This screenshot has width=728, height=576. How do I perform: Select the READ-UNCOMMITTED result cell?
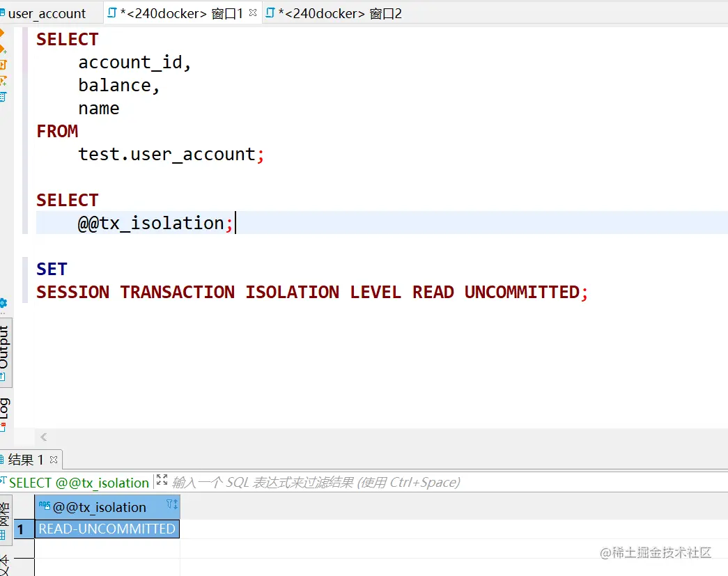[107, 529]
